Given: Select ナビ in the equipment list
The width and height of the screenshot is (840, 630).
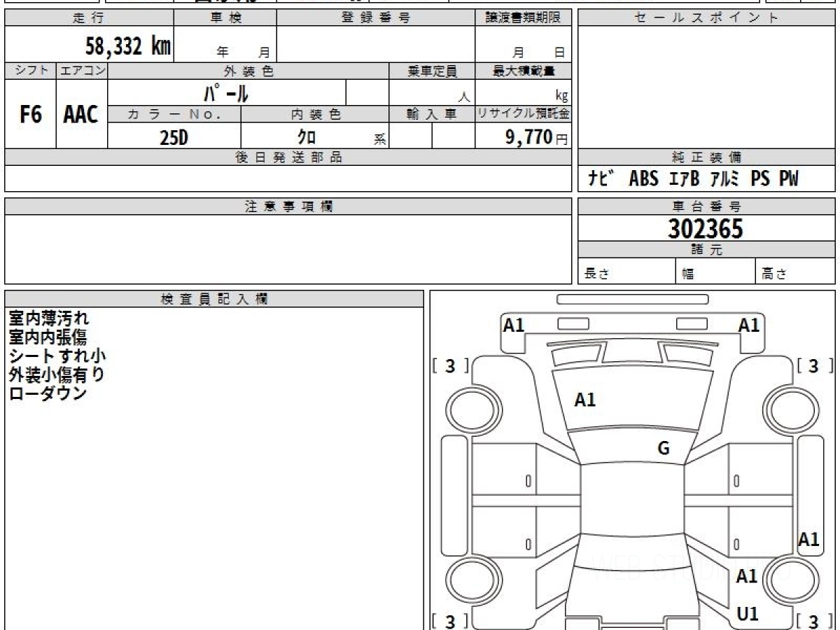Looking at the screenshot, I should pos(601,179).
